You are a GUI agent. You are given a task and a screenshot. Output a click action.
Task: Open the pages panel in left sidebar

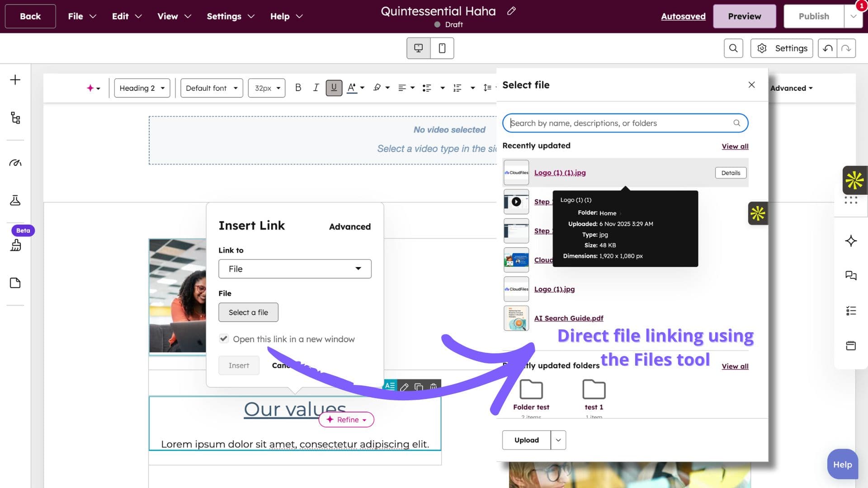tap(15, 282)
